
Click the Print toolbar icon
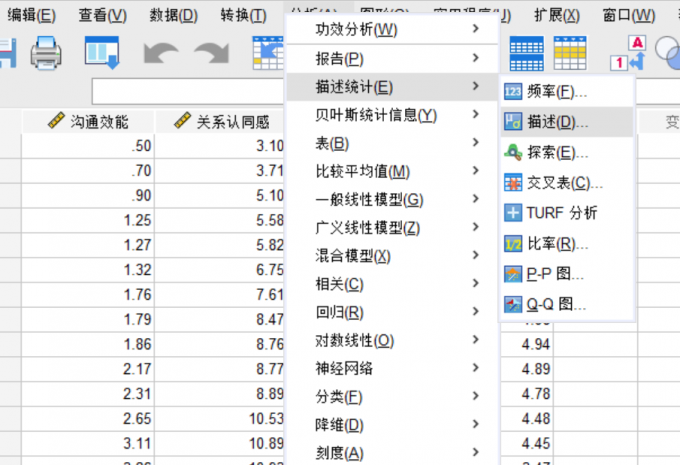click(x=46, y=53)
